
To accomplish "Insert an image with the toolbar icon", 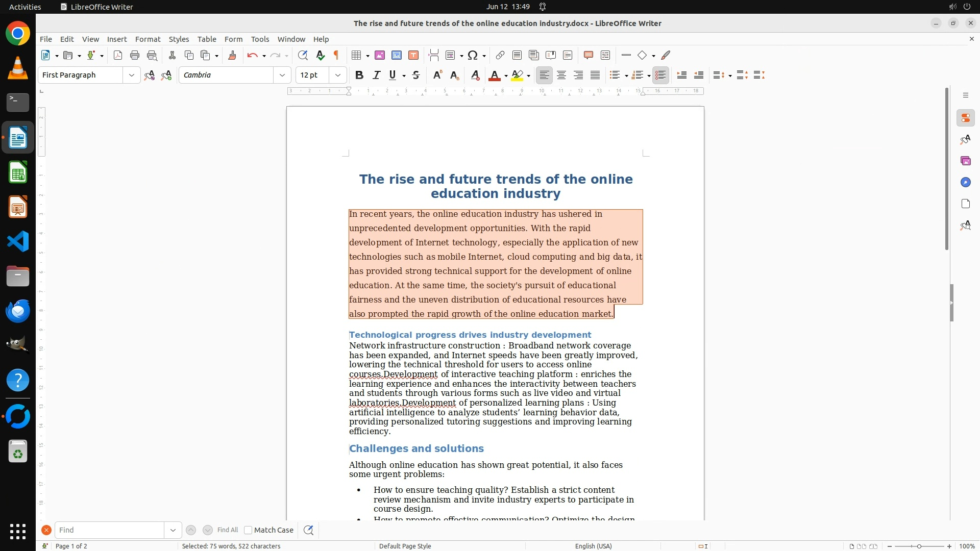I will tap(380, 56).
